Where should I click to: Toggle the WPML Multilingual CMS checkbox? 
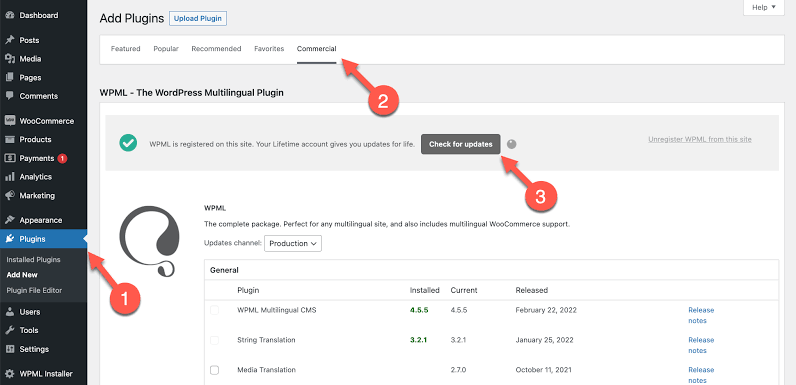[214, 310]
